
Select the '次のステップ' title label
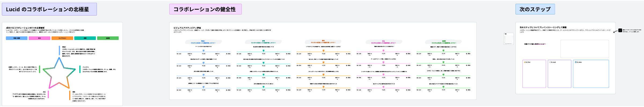pos(535,9)
